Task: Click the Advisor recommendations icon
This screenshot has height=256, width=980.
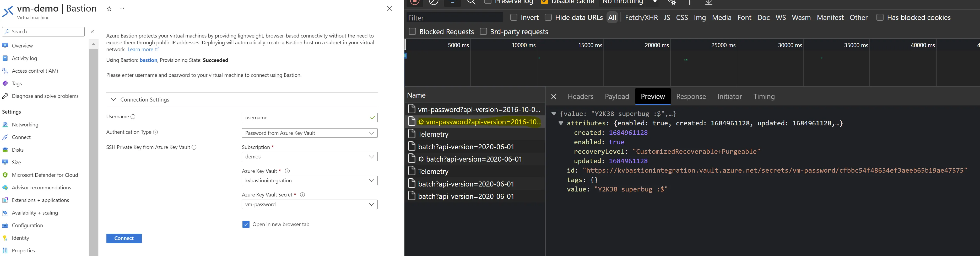Action: coord(5,188)
